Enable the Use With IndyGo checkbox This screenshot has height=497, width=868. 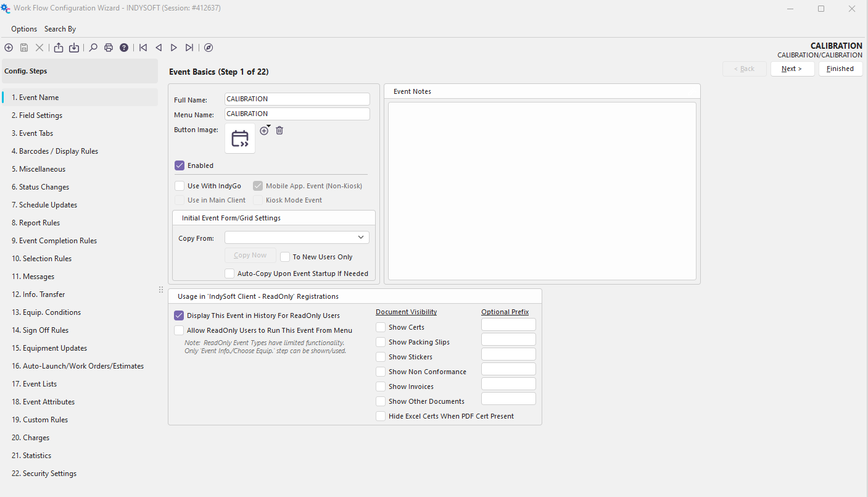(180, 186)
